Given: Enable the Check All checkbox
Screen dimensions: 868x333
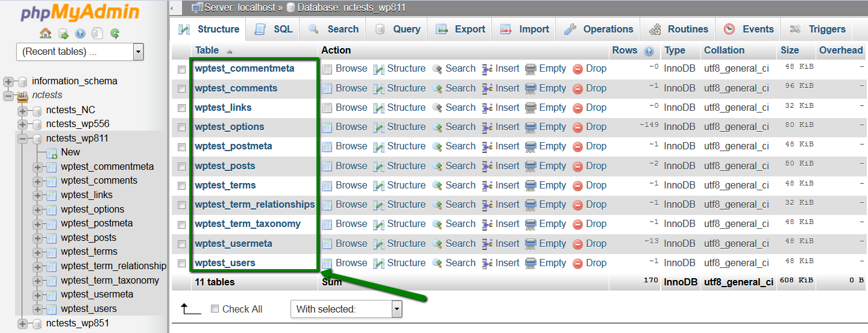Looking at the screenshot, I should (x=215, y=309).
